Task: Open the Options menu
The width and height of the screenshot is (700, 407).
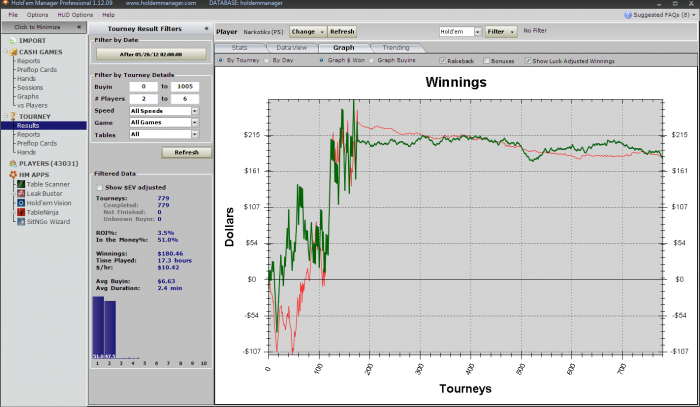Action: [37, 15]
